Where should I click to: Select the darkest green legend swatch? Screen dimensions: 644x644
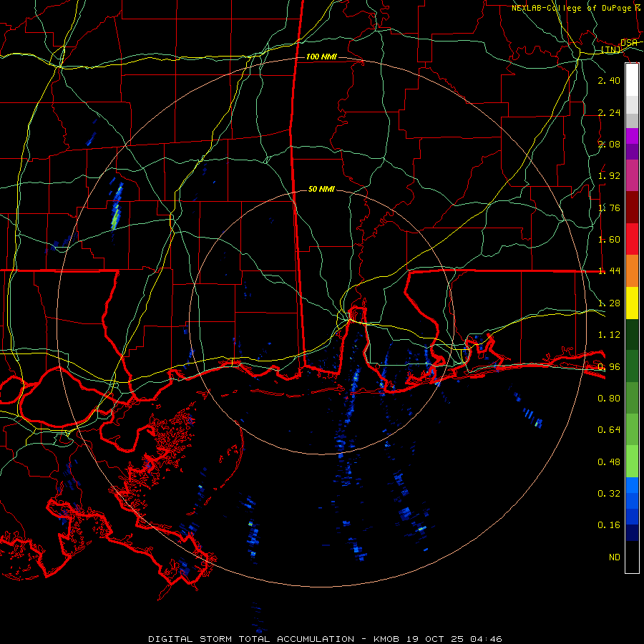pyautogui.click(x=632, y=334)
